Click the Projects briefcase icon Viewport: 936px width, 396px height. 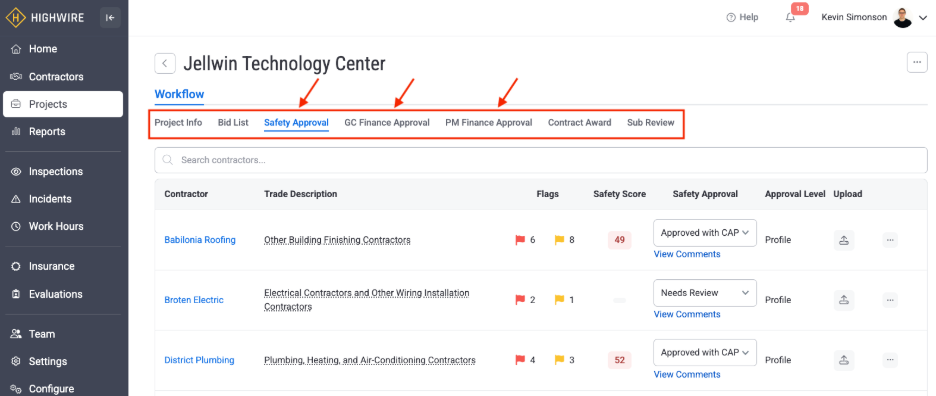pyautogui.click(x=16, y=104)
